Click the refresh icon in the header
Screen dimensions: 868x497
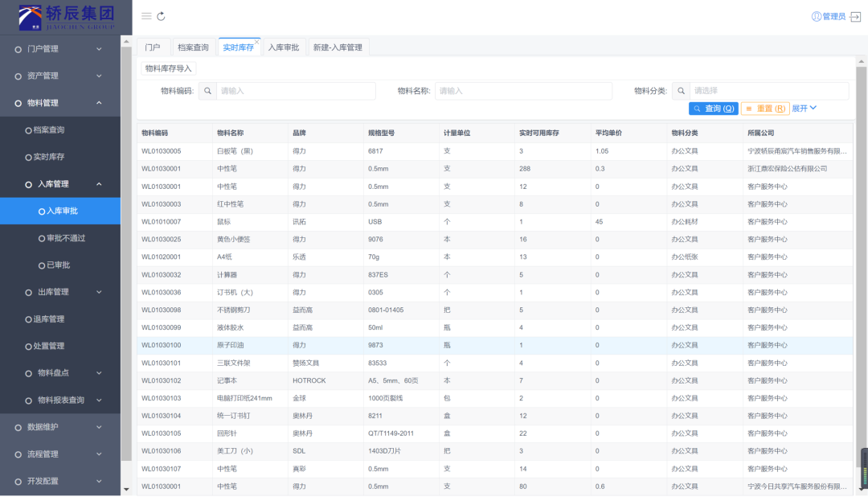click(x=161, y=16)
